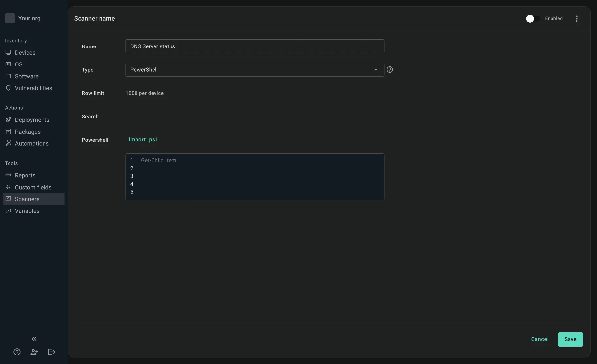Open Reports from the Tools section
The height and width of the screenshot is (364, 597).
click(x=25, y=175)
